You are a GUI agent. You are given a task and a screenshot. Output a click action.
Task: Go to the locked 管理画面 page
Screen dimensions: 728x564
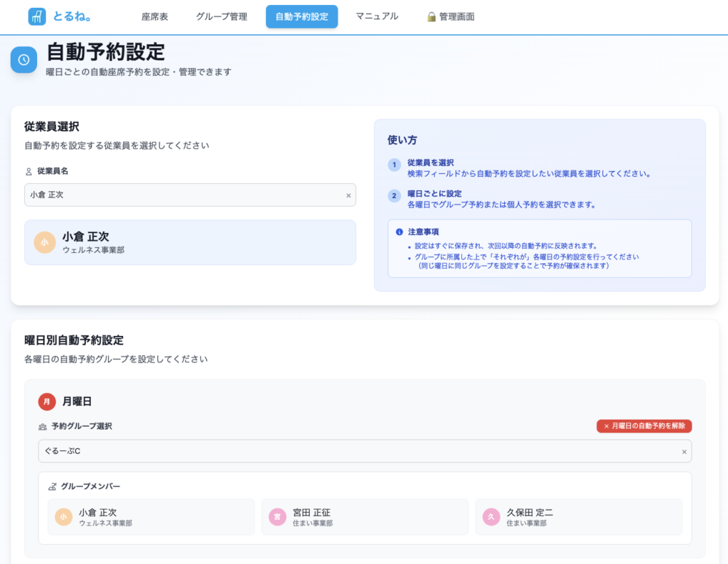tap(451, 16)
